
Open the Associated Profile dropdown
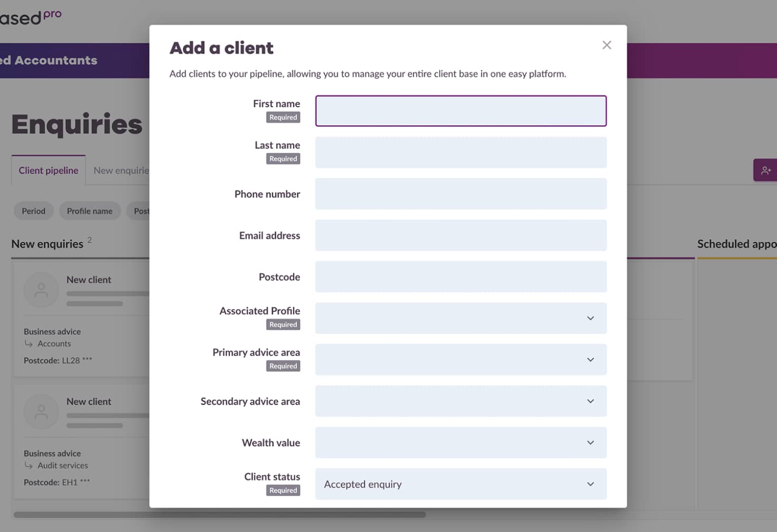461,318
